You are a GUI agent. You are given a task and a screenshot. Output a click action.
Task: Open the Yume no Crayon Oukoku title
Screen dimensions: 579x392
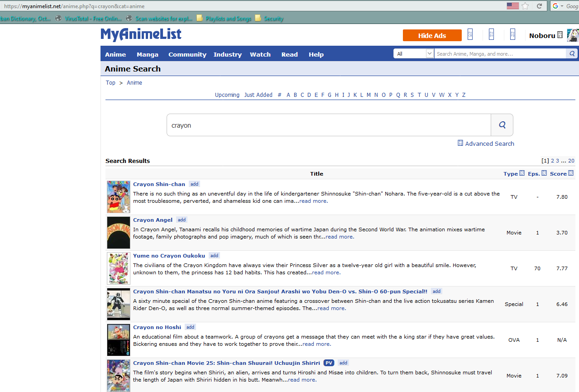(169, 256)
